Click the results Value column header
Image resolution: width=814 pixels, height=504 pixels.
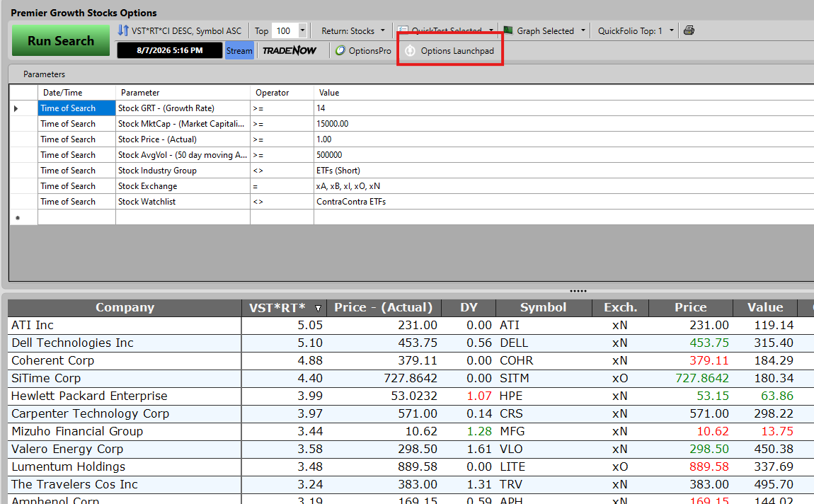764,307
